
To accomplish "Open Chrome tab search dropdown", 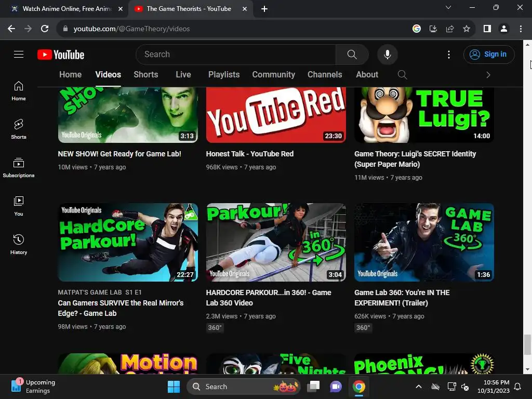I will [448, 7].
